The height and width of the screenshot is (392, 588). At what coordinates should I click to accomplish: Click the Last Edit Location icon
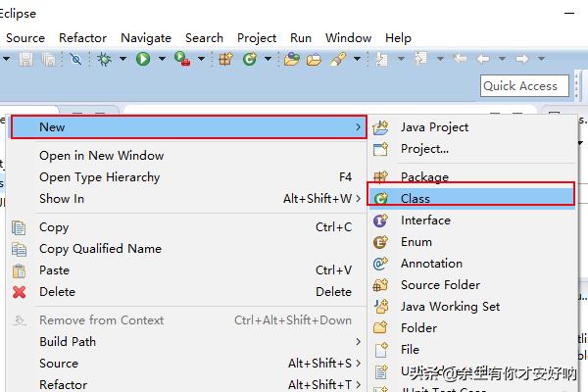click(461, 59)
